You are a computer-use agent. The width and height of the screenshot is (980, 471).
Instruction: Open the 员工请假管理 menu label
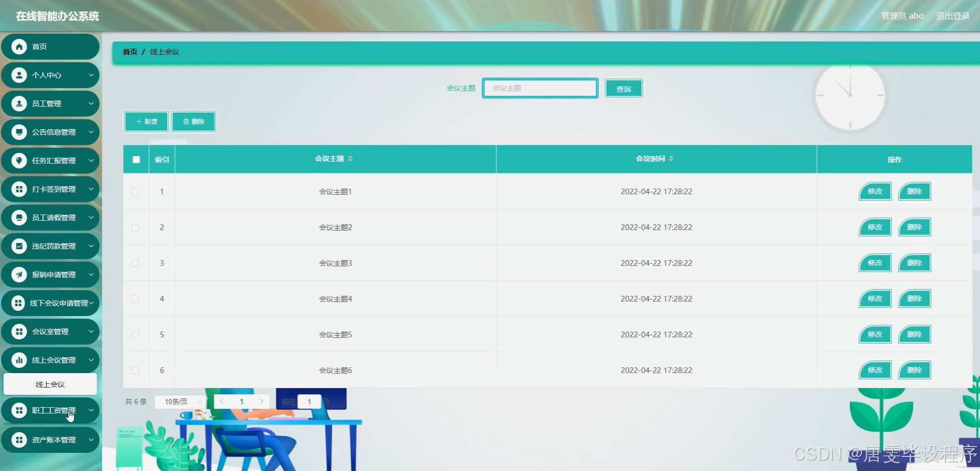click(54, 218)
